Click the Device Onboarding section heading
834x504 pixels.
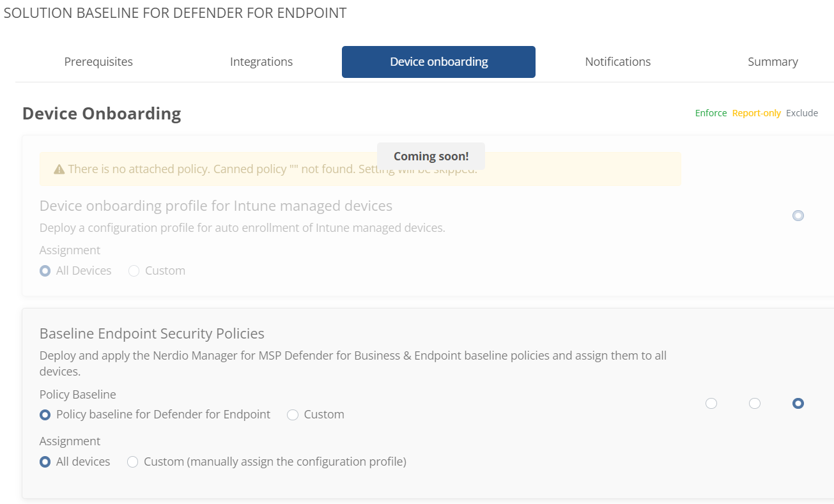pos(102,114)
